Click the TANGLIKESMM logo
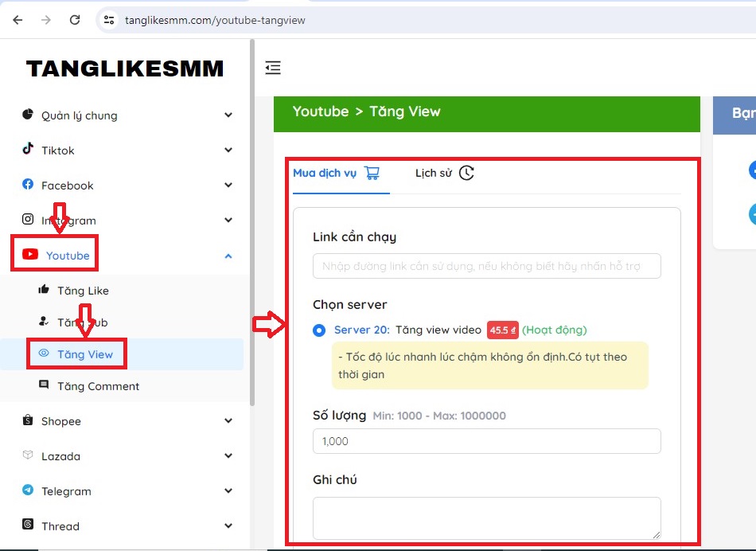Viewport: 756px width, 551px height. point(125,68)
